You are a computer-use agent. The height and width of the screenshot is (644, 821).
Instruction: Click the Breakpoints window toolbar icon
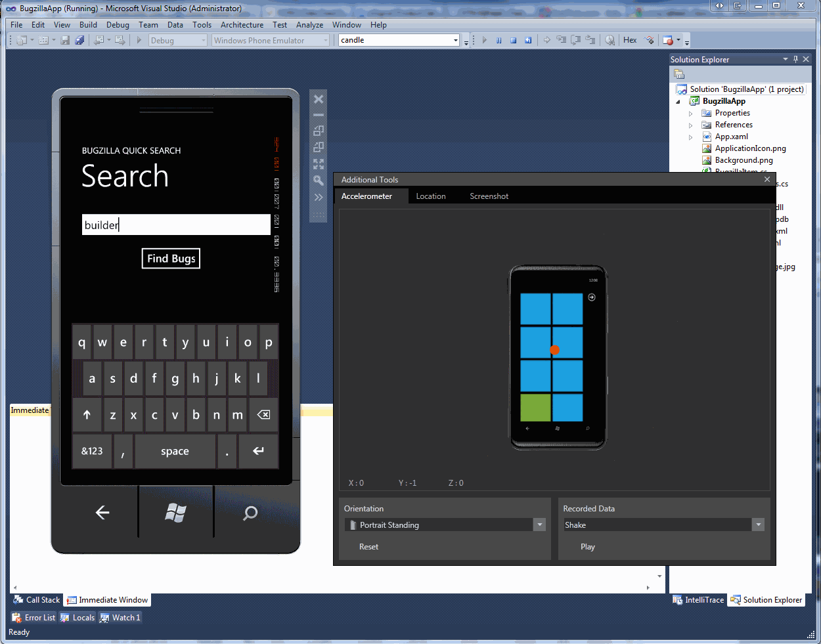tap(668, 40)
